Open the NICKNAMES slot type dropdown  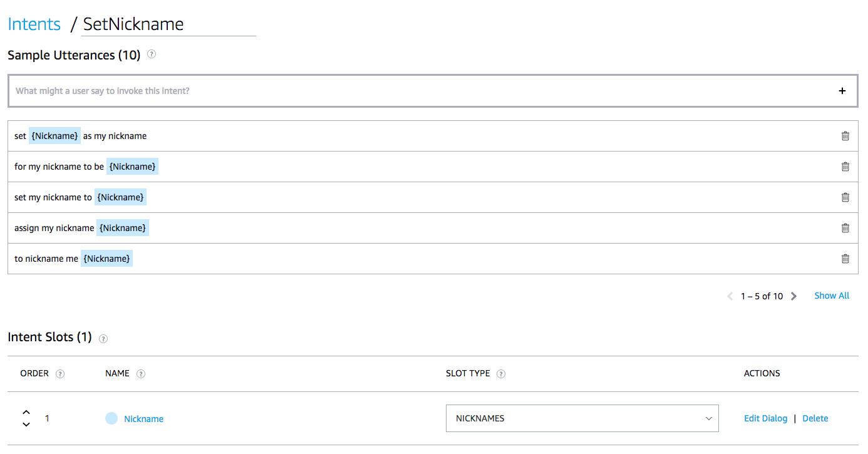click(x=582, y=418)
